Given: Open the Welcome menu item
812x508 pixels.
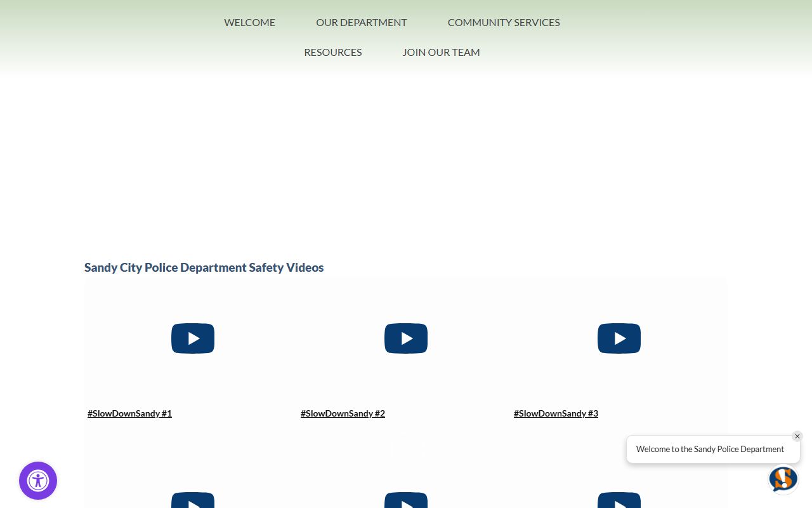Looking at the screenshot, I should coord(249,22).
